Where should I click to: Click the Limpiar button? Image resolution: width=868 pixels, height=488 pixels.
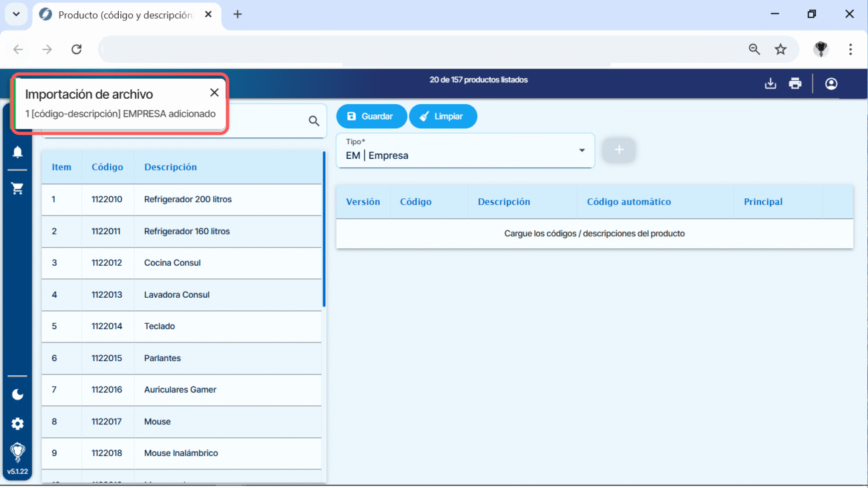(442, 116)
